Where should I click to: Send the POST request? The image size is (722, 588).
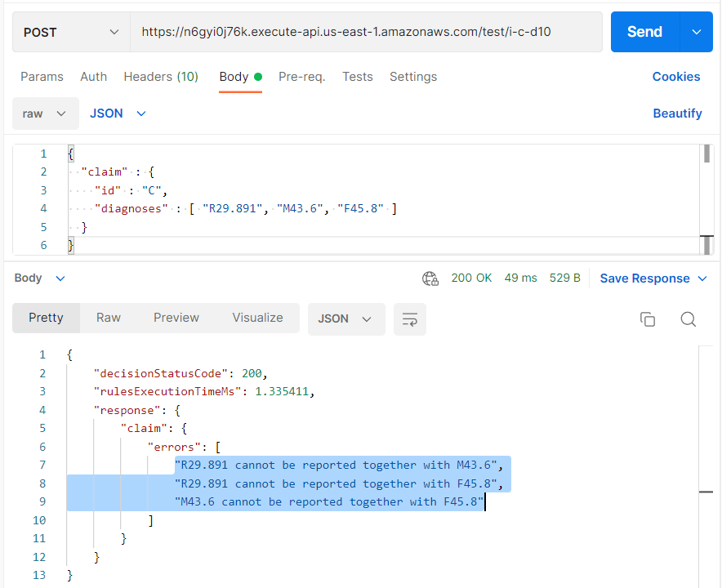[644, 32]
